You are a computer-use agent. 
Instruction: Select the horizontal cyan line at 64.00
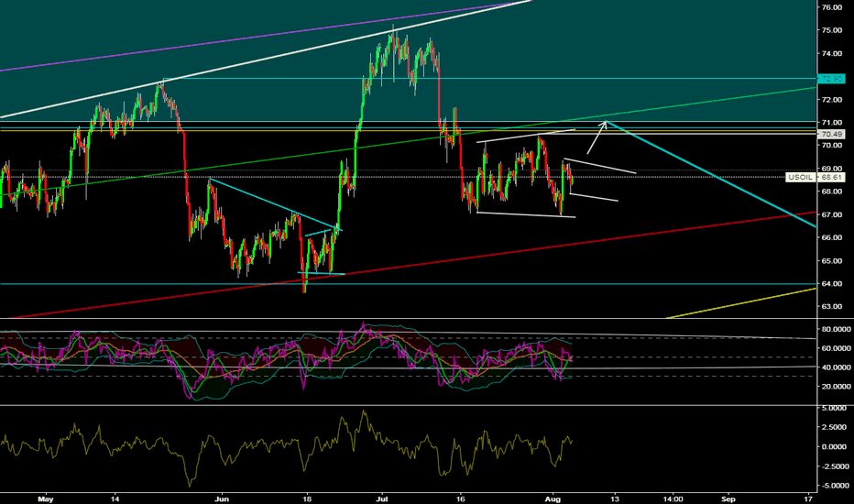click(409, 284)
